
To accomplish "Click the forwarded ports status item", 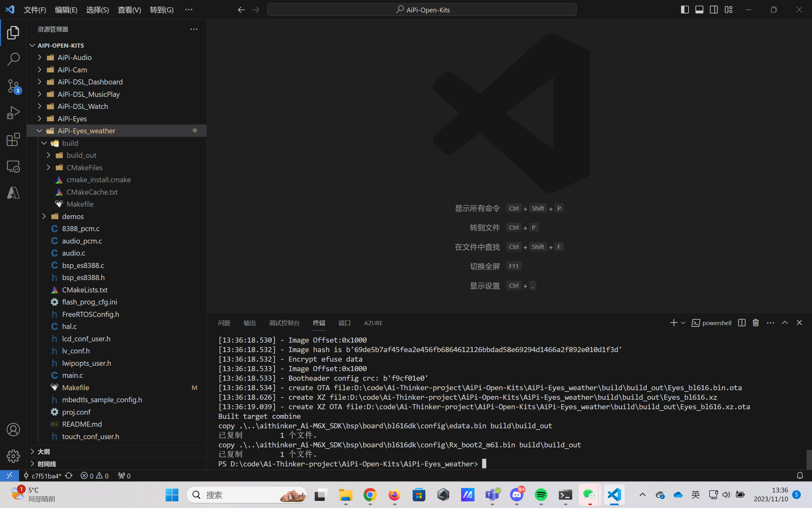I will (124, 475).
